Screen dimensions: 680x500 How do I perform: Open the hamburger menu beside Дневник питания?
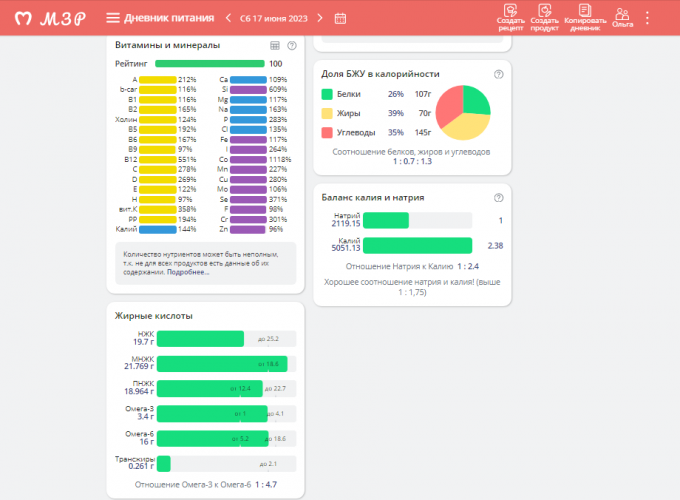point(113,18)
